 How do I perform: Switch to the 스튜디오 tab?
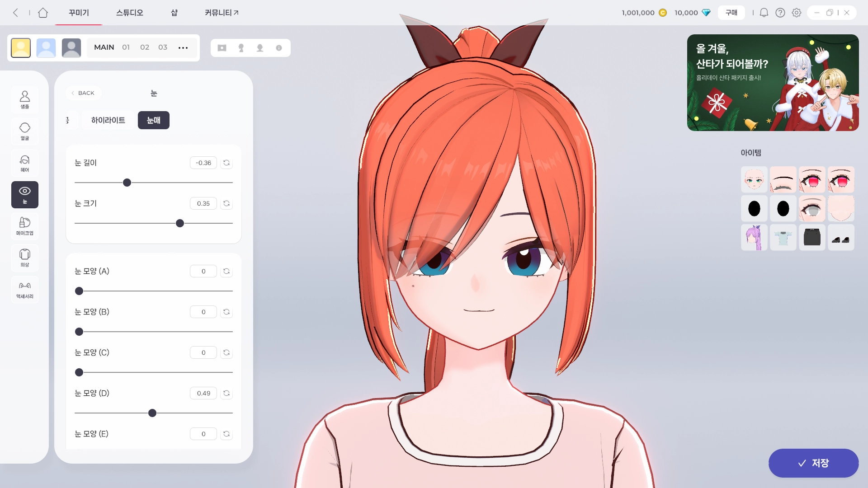(x=130, y=13)
